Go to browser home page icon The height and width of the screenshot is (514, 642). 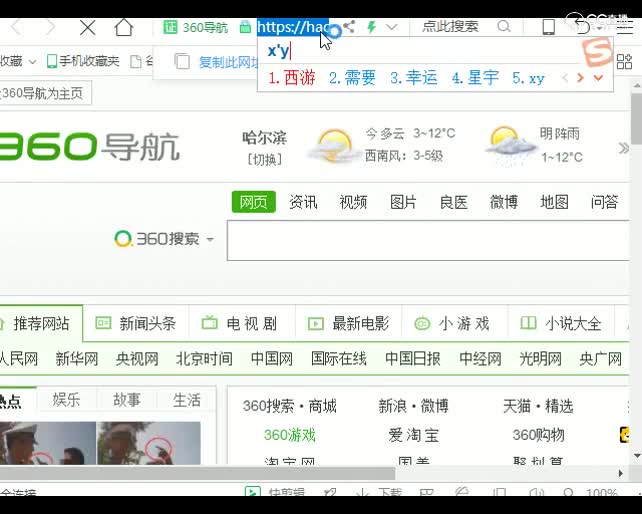point(124,27)
